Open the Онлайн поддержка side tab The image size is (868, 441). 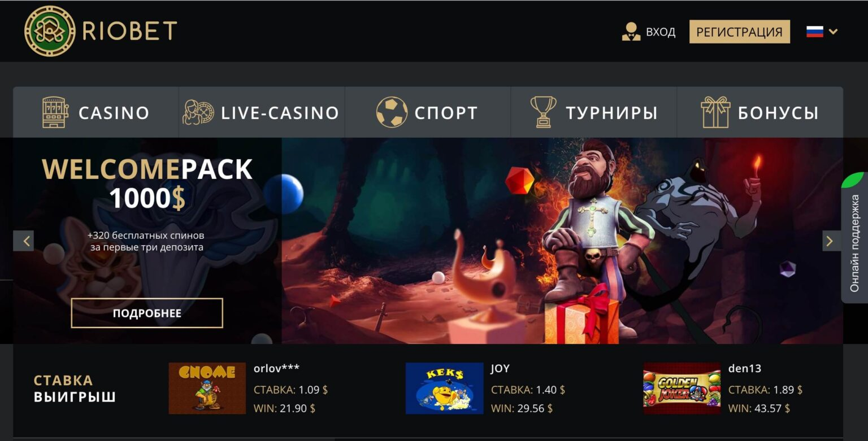click(x=854, y=243)
